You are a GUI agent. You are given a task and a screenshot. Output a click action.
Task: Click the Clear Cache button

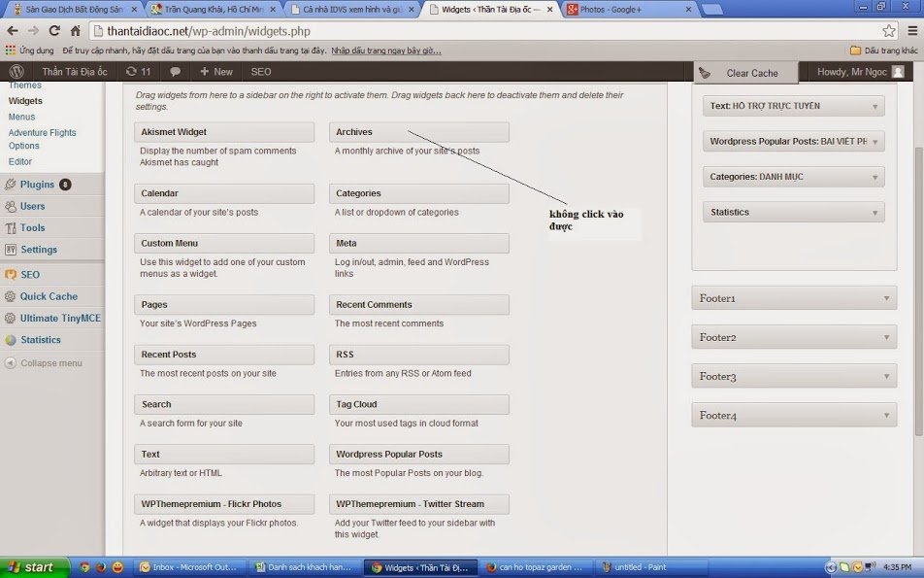click(745, 73)
